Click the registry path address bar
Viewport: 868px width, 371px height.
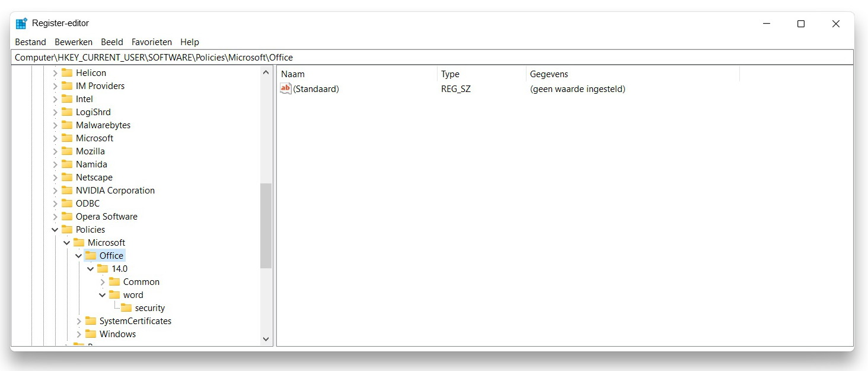pyautogui.click(x=432, y=58)
